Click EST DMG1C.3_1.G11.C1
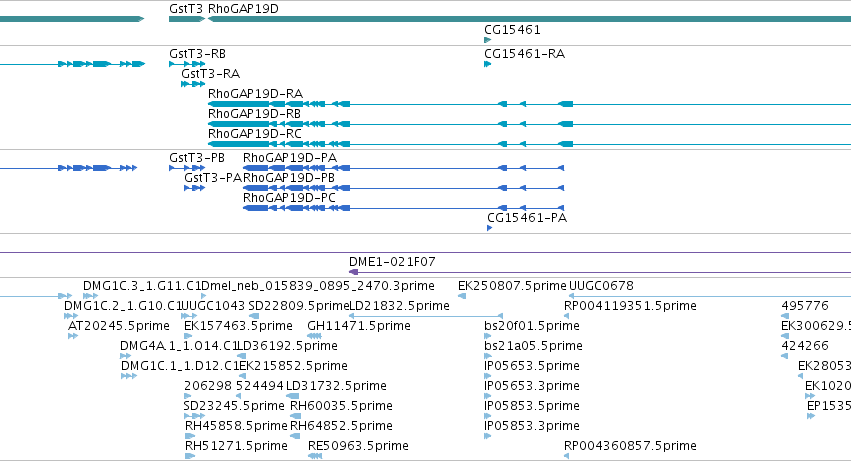Screen dimensions: 851x461 tap(142, 286)
